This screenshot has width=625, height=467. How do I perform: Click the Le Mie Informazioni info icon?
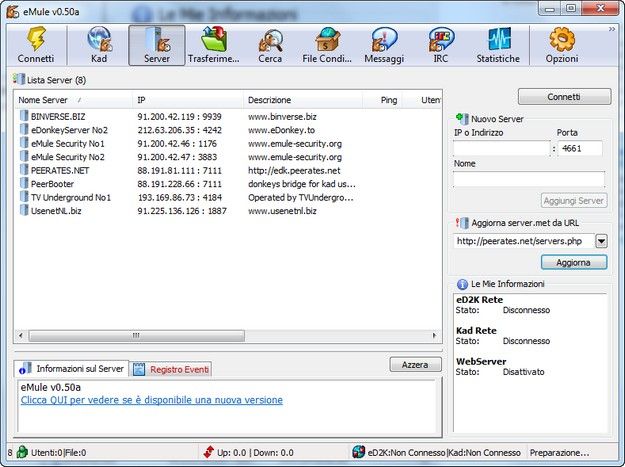(462, 284)
